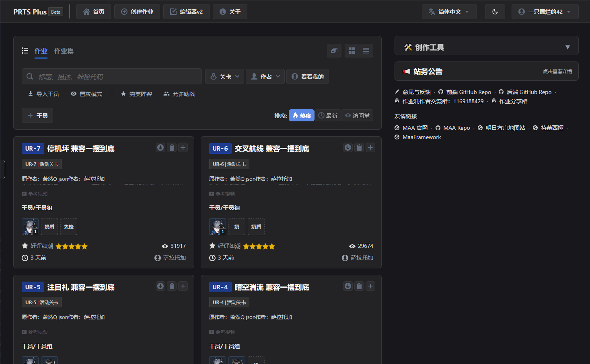This screenshot has width=590, height=364.
Task: Go to 首页 home page
Action: click(x=94, y=12)
